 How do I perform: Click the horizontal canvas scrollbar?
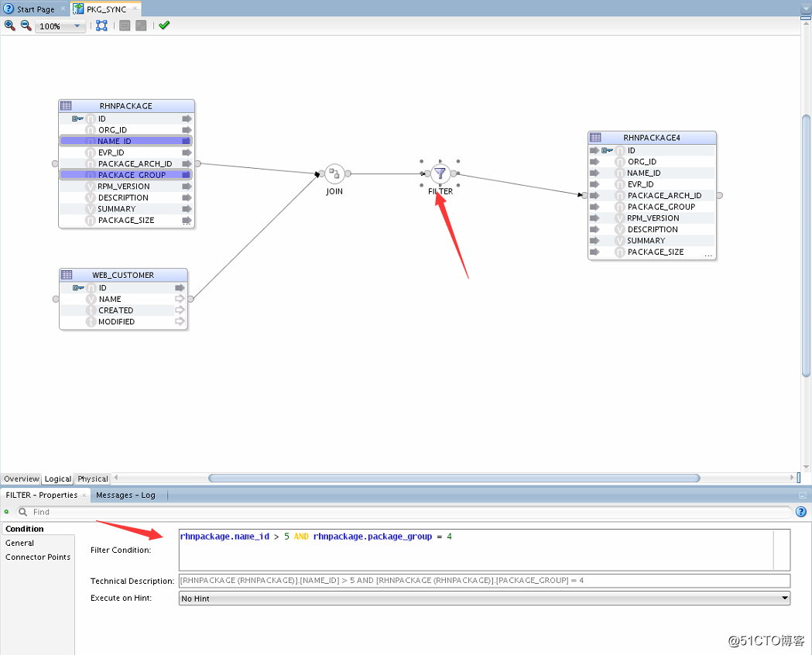(x=454, y=478)
